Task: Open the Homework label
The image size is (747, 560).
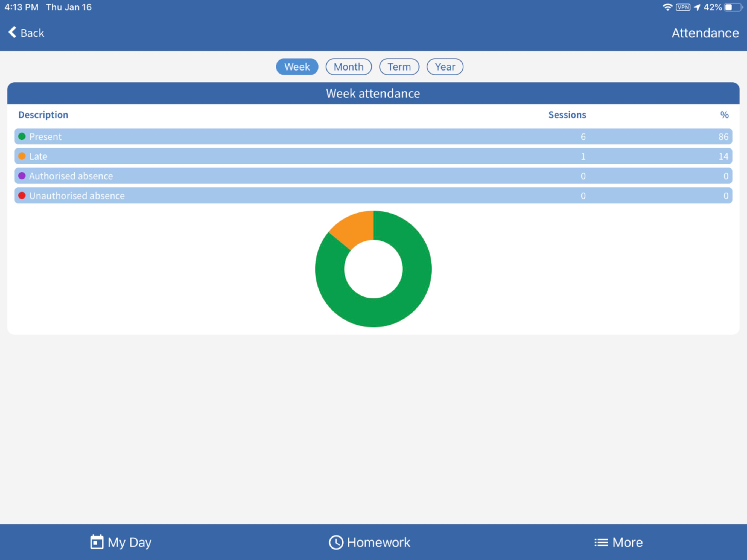Action: pyautogui.click(x=379, y=542)
